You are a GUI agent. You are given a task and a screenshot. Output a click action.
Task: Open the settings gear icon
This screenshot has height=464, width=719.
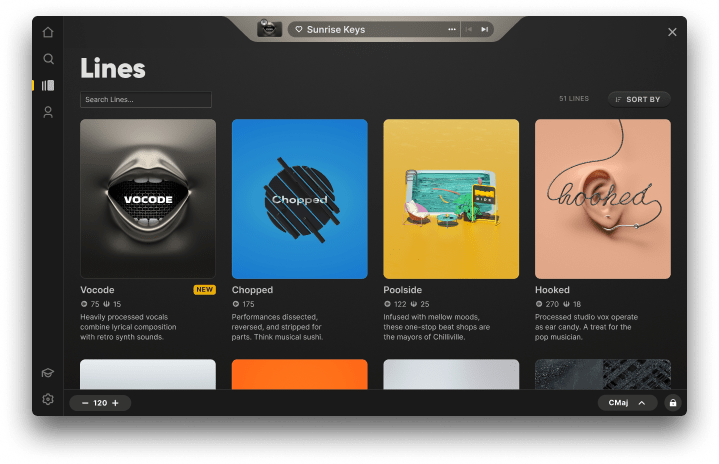[48, 399]
